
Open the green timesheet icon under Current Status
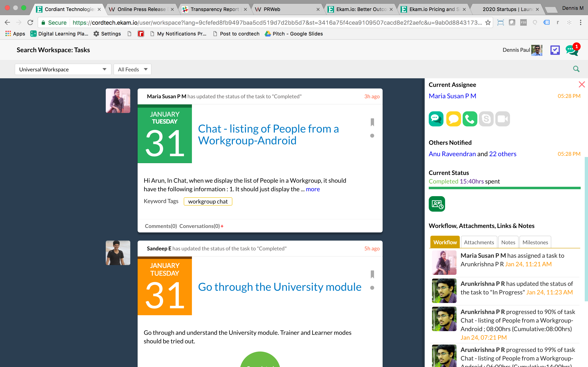(437, 204)
